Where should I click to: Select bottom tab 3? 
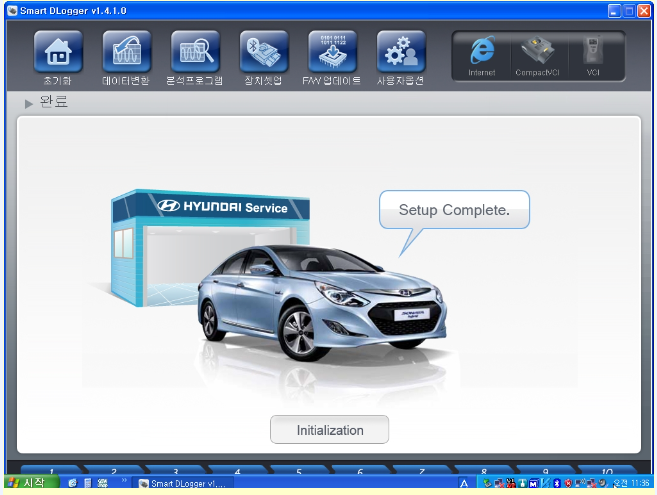(x=175, y=471)
